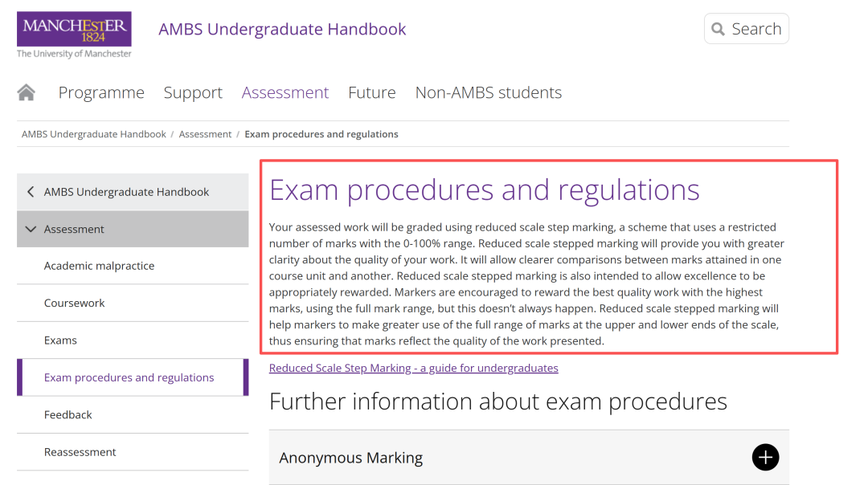This screenshot has width=868, height=485.
Task: Click the Assessment breadcrumb link
Action: (x=205, y=134)
